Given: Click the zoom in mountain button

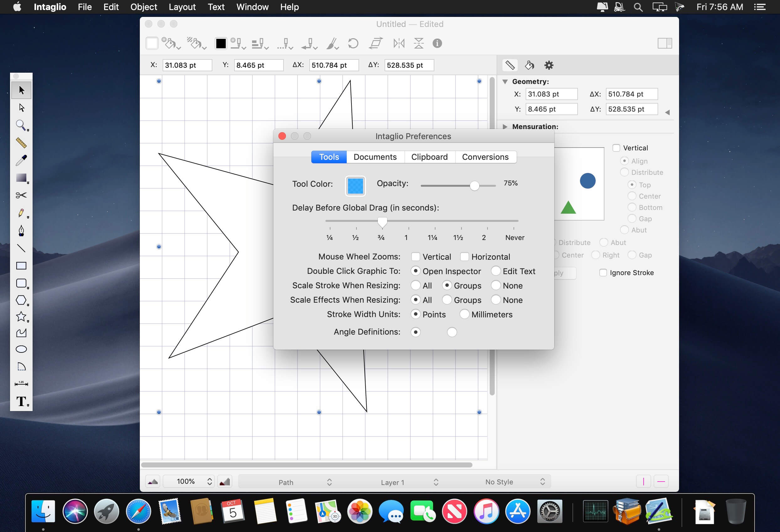Looking at the screenshot, I should pyautogui.click(x=224, y=481).
